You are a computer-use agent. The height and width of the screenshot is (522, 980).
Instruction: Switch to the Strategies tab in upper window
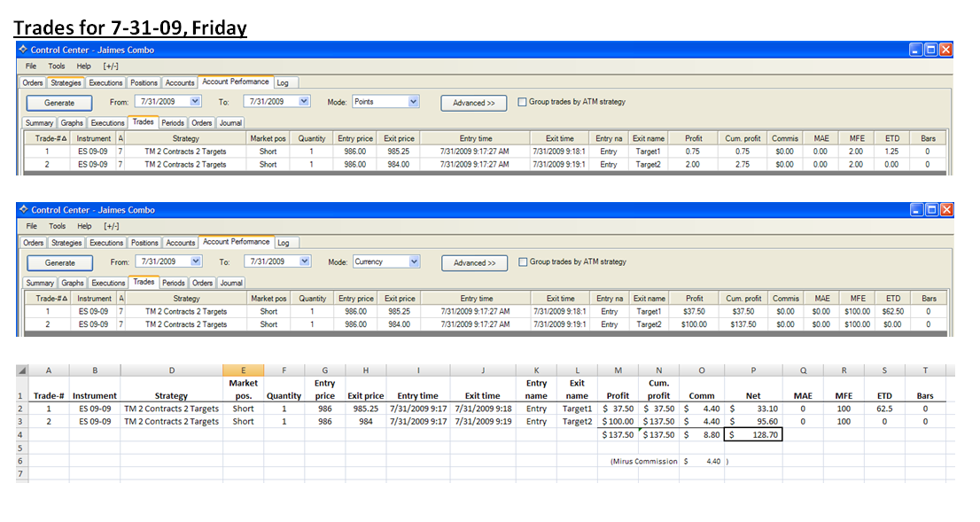[x=66, y=82]
